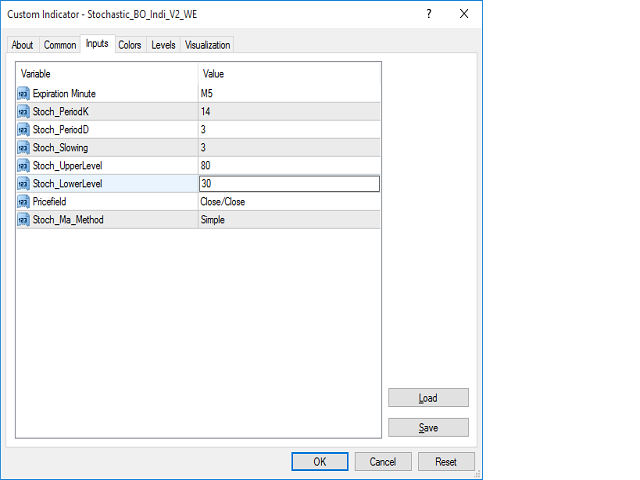Screen dimensions: 640x480
Task: Close the Custom Indicator dialog
Action: click(x=464, y=14)
